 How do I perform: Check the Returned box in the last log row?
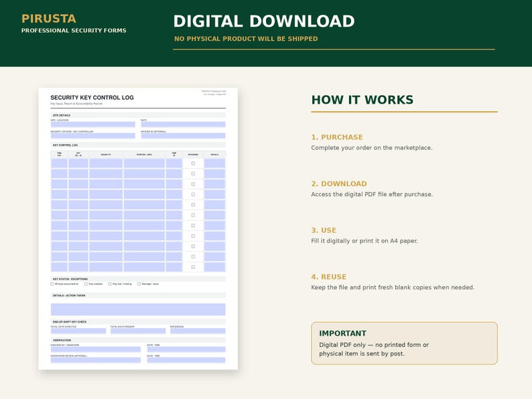[x=193, y=267]
